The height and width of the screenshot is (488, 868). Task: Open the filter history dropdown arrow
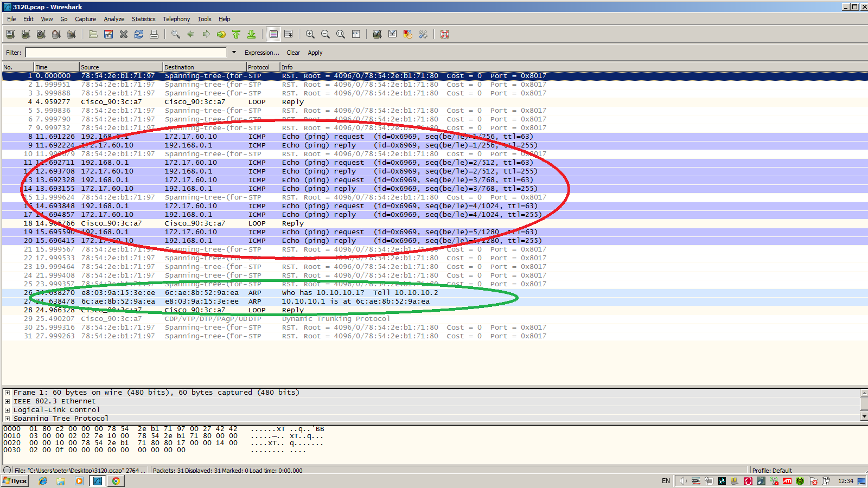234,53
